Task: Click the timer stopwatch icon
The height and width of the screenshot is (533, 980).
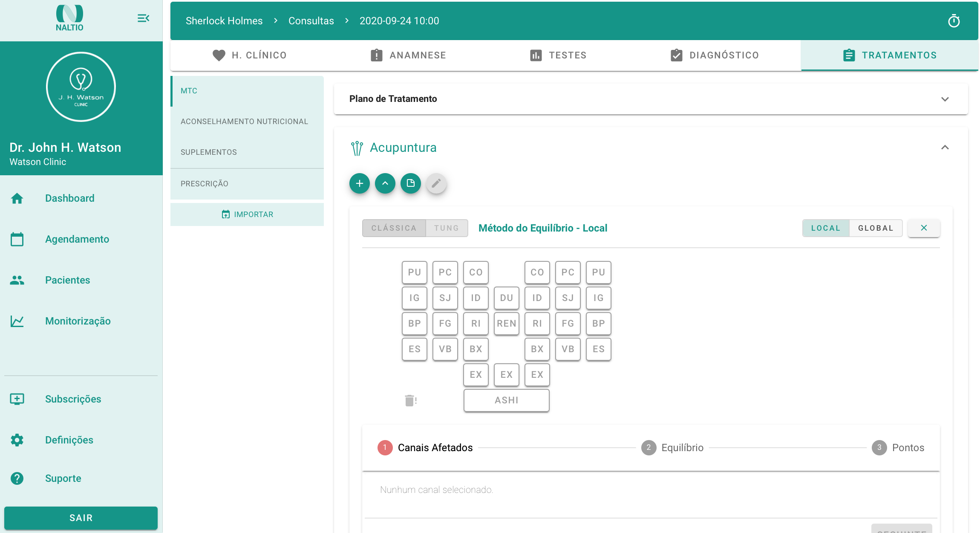Action: pos(954,21)
